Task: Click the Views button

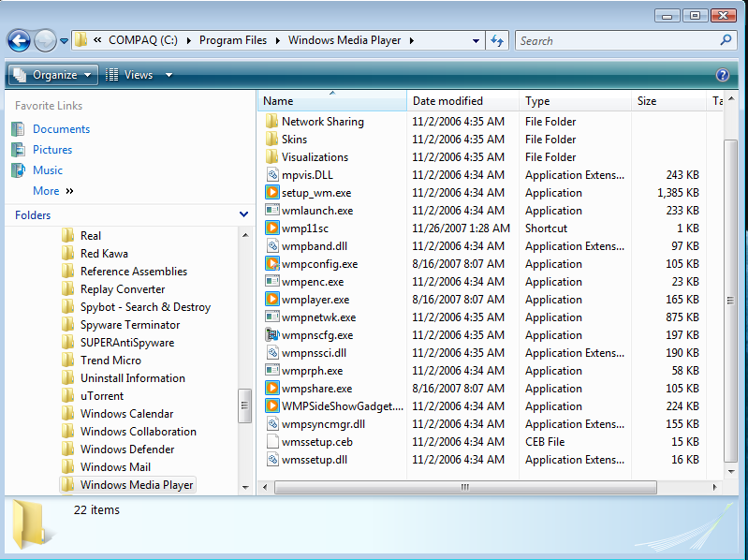Action: coord(129,75)
